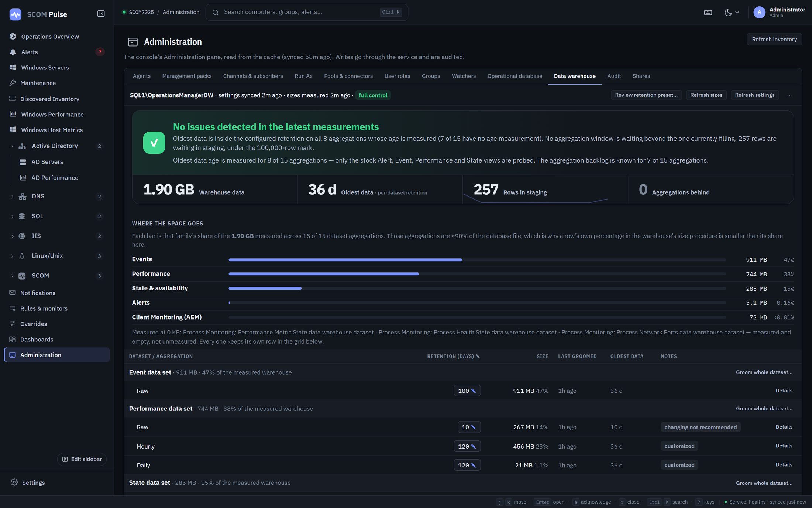Click the Refresh sizes button
The image size is (812, 508).
tap(706, 95)
